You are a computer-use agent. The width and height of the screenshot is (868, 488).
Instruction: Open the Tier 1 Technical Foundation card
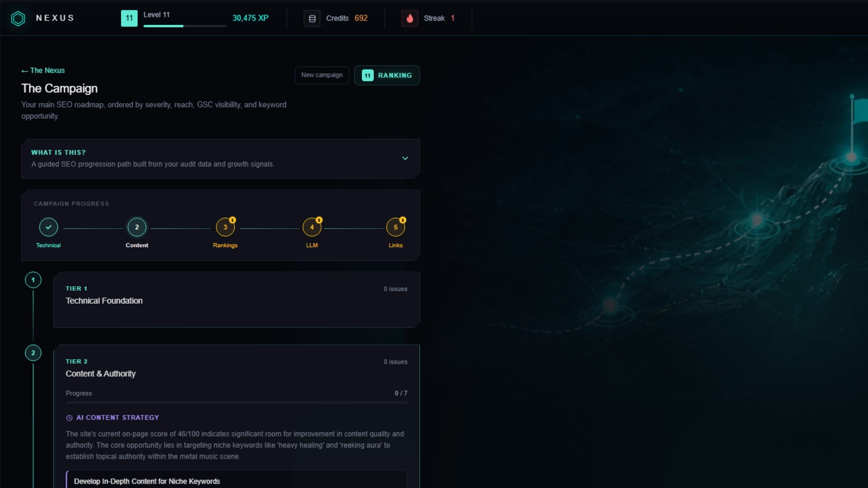coord(237,300)
